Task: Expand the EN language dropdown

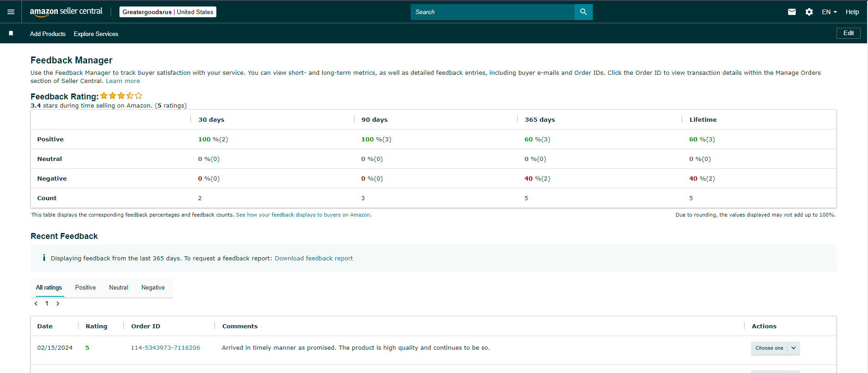Action: tap(829, 12)
